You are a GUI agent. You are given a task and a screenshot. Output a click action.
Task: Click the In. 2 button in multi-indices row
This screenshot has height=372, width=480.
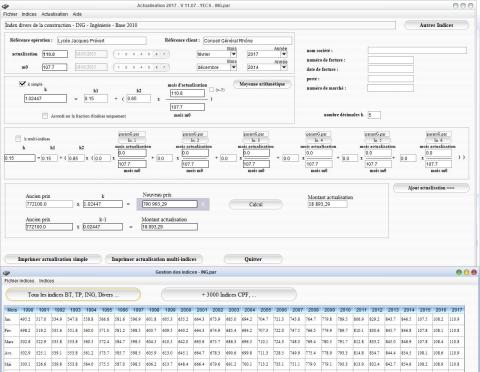coord(195,140)
